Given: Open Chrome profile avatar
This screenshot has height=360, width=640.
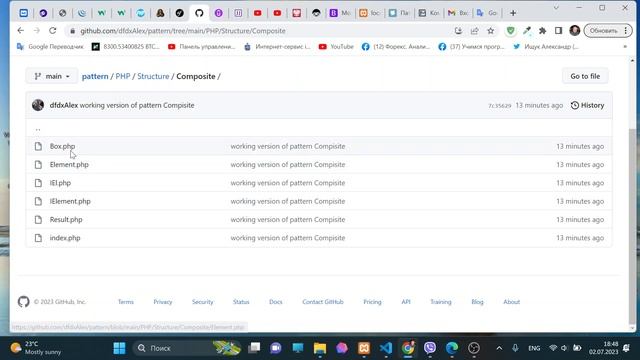Looking at the screenshot, I should tap(575, 31).
